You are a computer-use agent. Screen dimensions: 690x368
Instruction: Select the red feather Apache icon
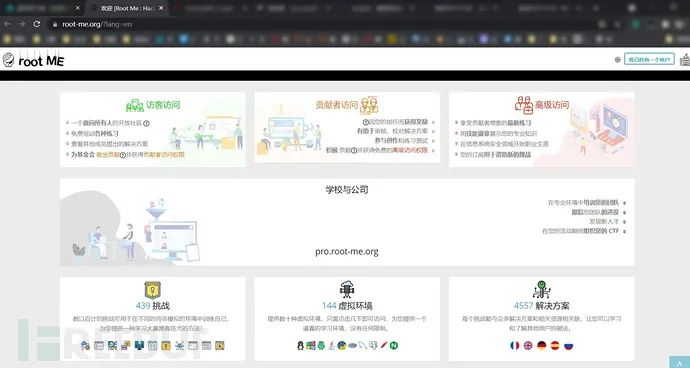click(384, 346)
